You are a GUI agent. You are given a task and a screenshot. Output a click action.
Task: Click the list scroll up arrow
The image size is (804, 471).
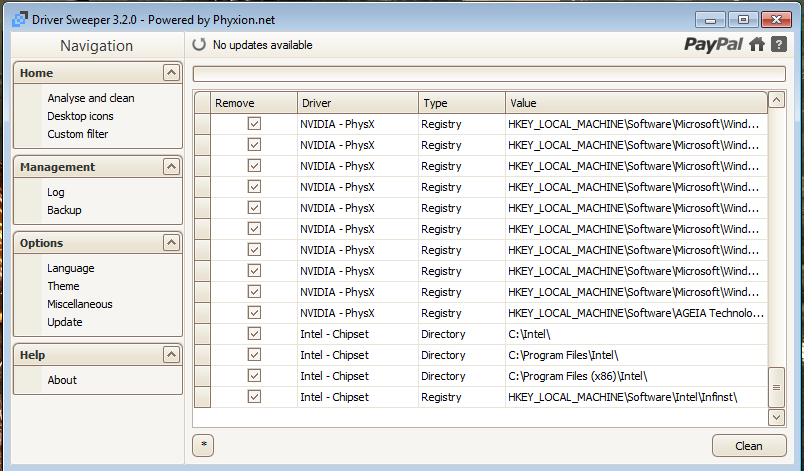pyautogui.click(x=776, y=99)
